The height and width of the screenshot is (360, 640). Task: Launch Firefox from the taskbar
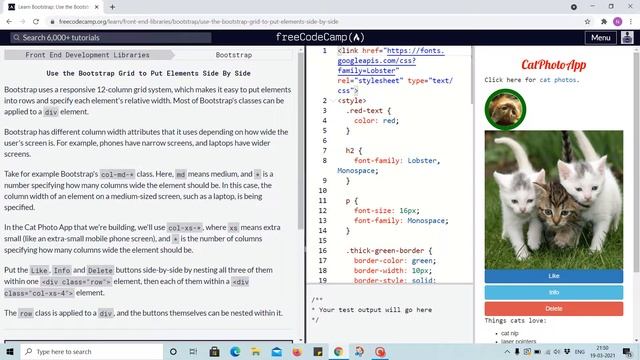(297, 351)
